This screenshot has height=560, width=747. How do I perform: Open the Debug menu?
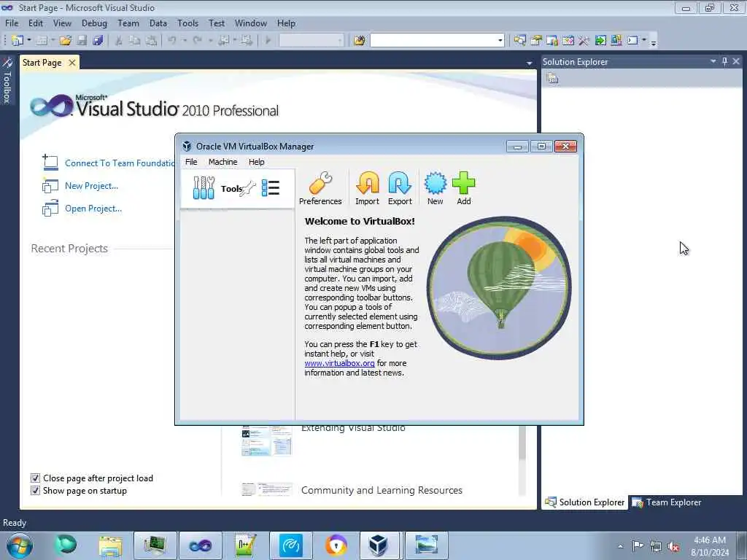tap(94, 23)
